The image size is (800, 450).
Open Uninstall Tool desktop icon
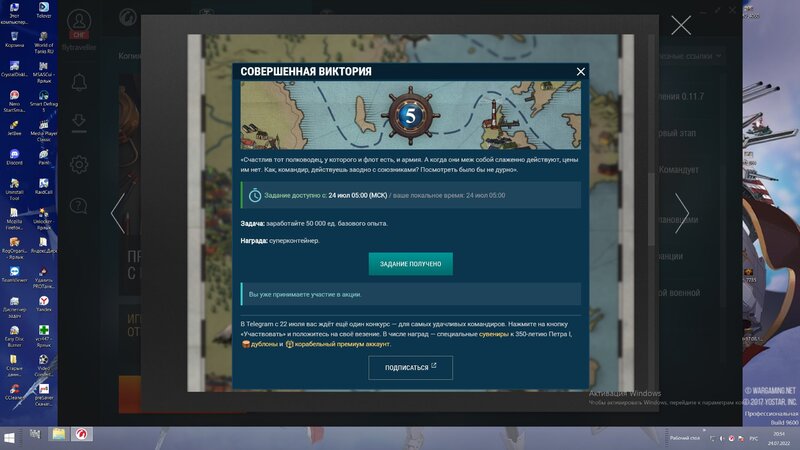[x=14, y=189]
